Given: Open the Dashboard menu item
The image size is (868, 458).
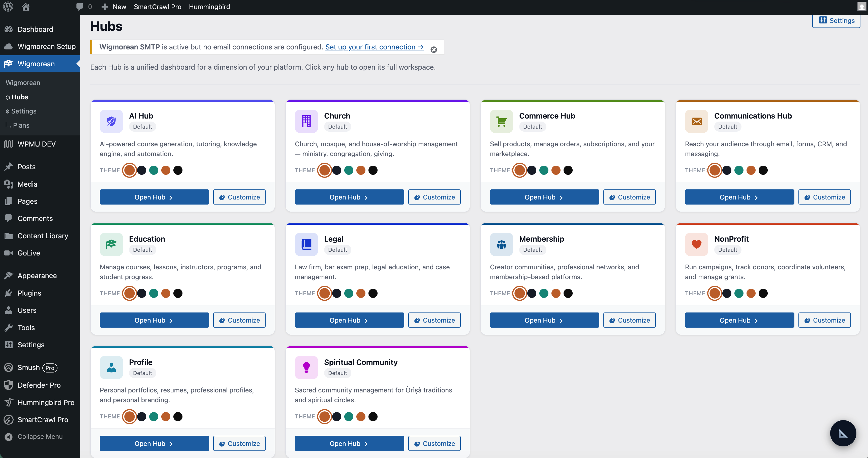Looking at the screenshot, I should point(40,29).
